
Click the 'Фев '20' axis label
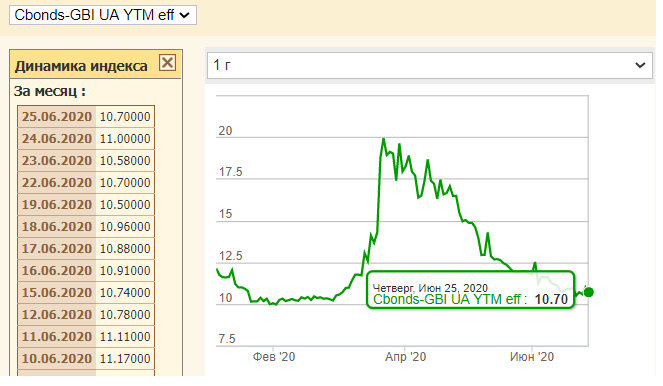274,357
